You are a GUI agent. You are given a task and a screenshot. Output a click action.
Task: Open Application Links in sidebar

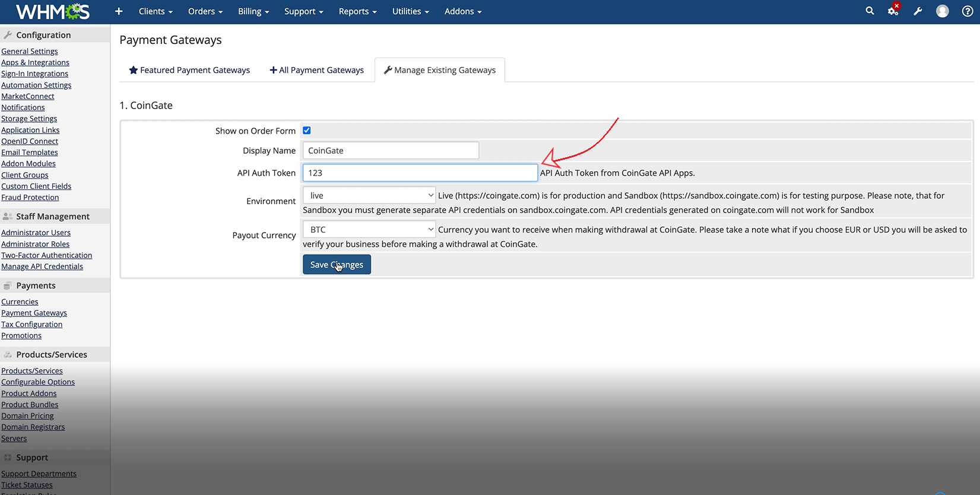pos(30,130)
